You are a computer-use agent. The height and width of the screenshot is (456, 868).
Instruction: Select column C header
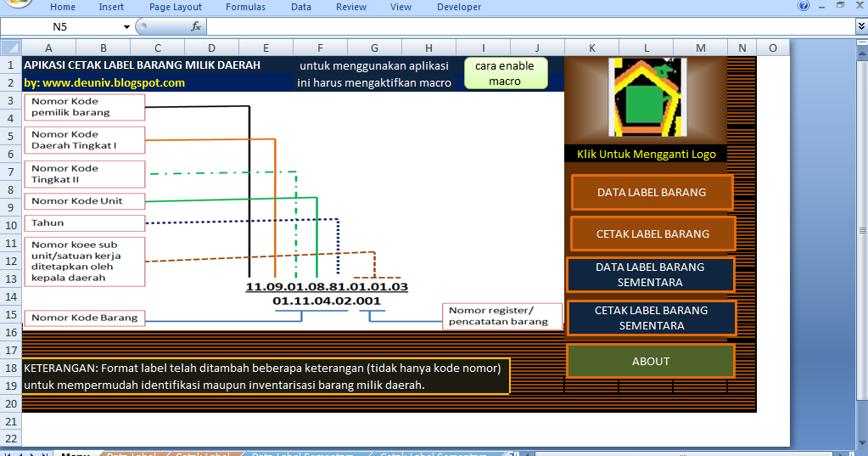(x=157, y=48)
